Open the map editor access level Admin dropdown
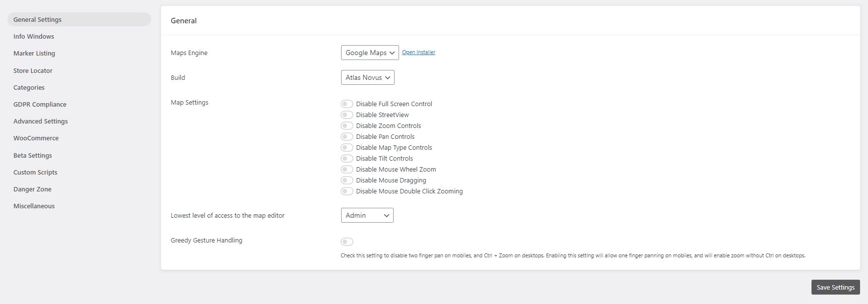This screenshot has height=304, width=868. 367,215
